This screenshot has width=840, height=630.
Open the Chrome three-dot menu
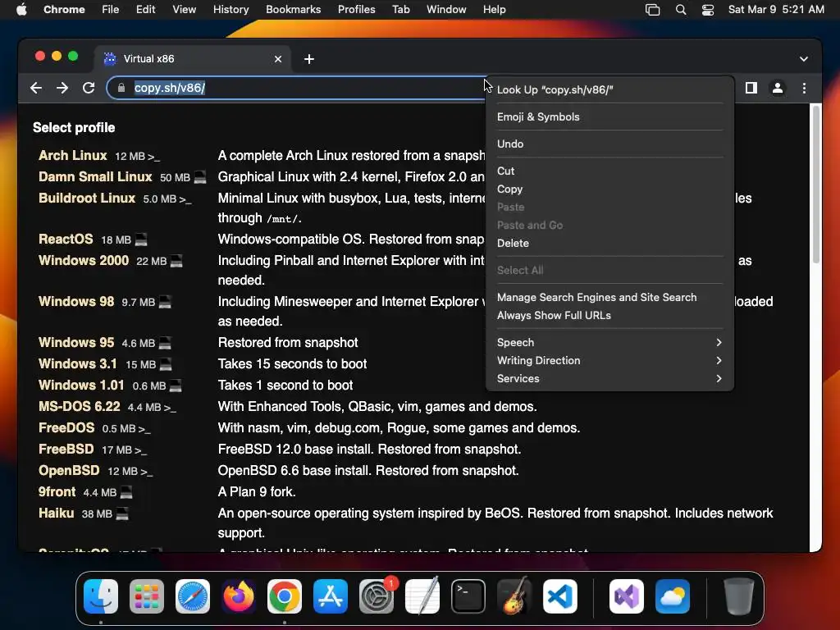click(804, 88)
